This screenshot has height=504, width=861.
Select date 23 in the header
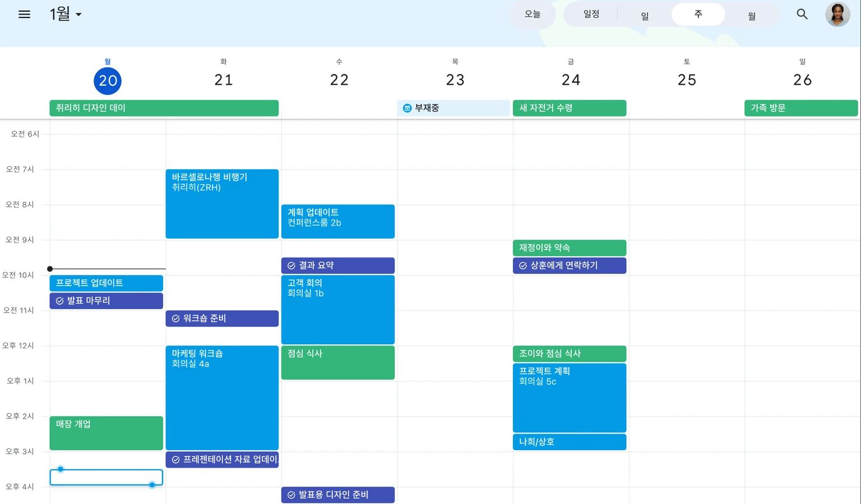click(455, 81)
